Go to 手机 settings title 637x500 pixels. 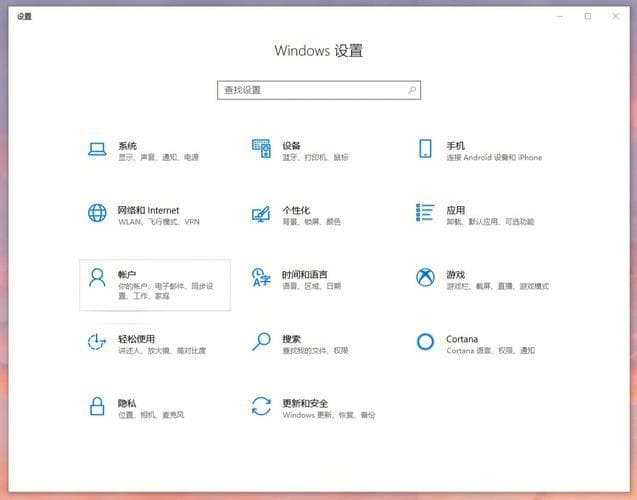(455, 145)
